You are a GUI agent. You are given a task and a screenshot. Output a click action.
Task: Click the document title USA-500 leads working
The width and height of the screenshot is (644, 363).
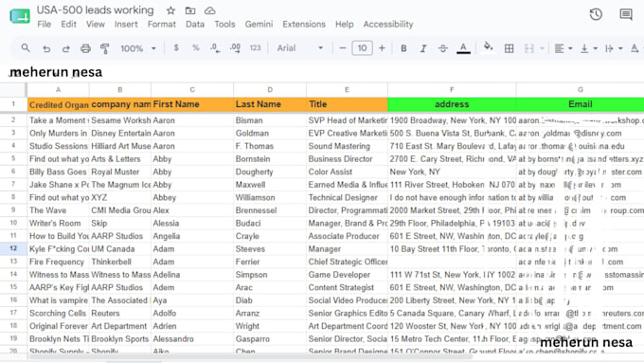coord(96,9)
